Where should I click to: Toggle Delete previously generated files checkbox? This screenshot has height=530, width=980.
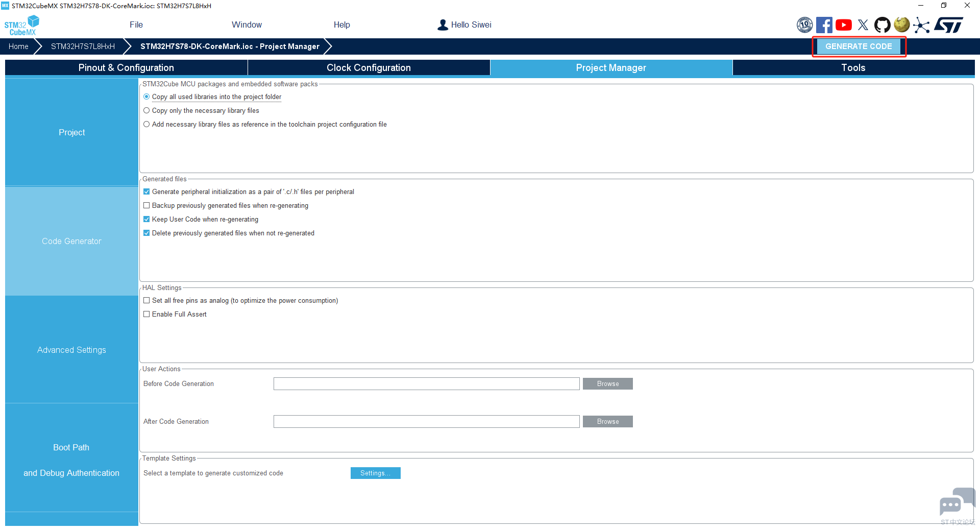point(146,233)
